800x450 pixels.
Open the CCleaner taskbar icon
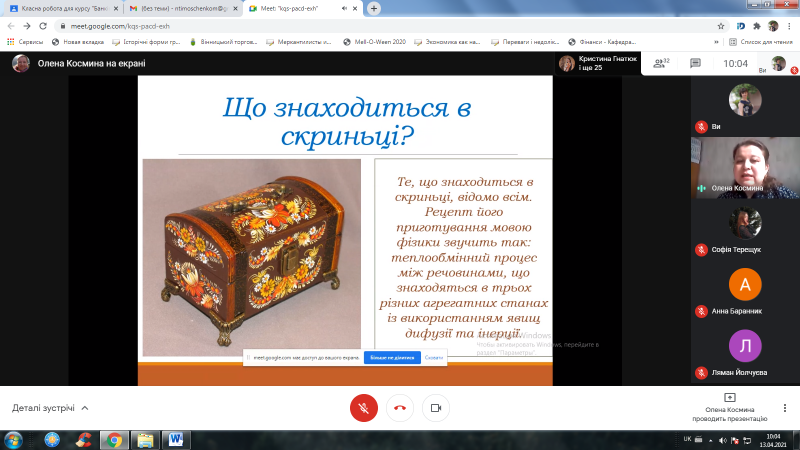click(x=83, y=440)
